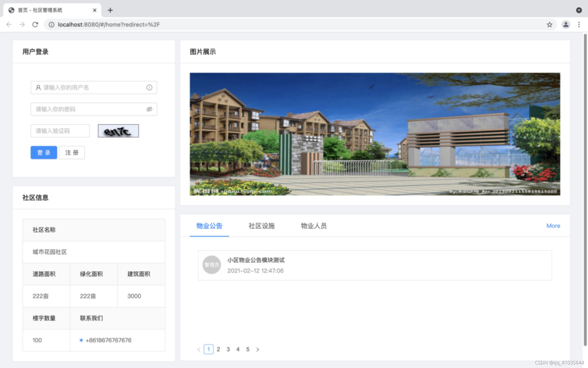Switch to the 社区设施 tab
Image resolution: width=588 pixels, height=368 pixels.
(261, 226)
